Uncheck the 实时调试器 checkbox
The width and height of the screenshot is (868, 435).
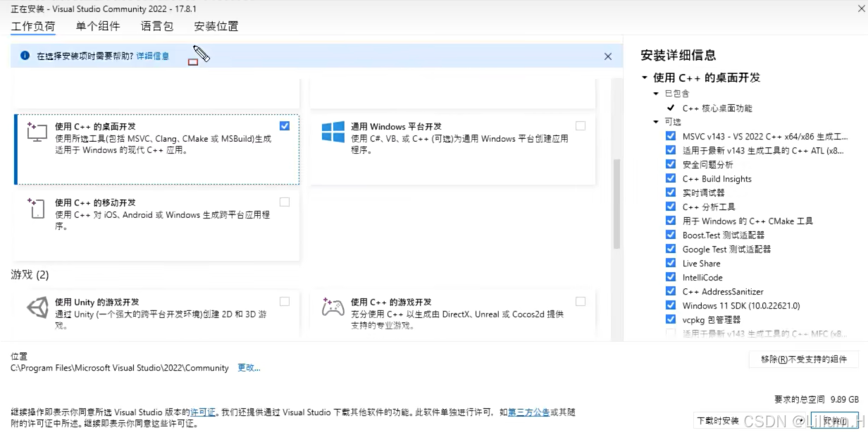(x=671, y=192)
